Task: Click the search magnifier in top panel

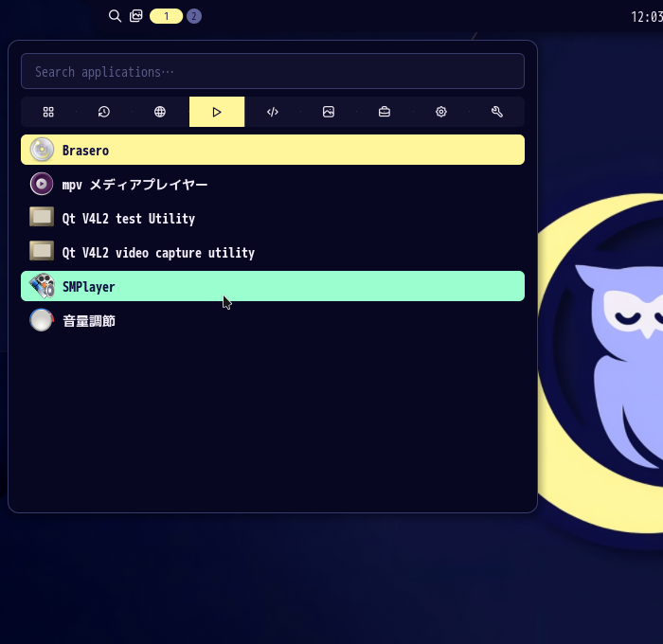Action: 115,16
